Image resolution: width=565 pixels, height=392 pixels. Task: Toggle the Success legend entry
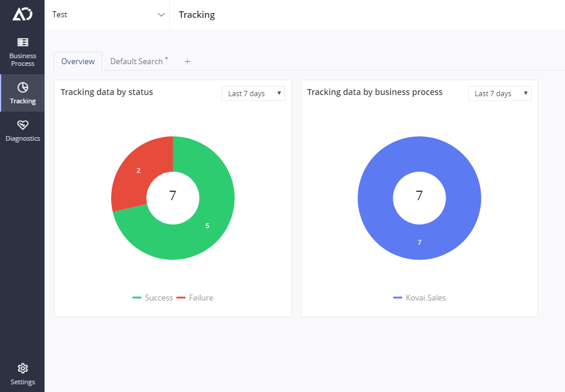[153, 298]
